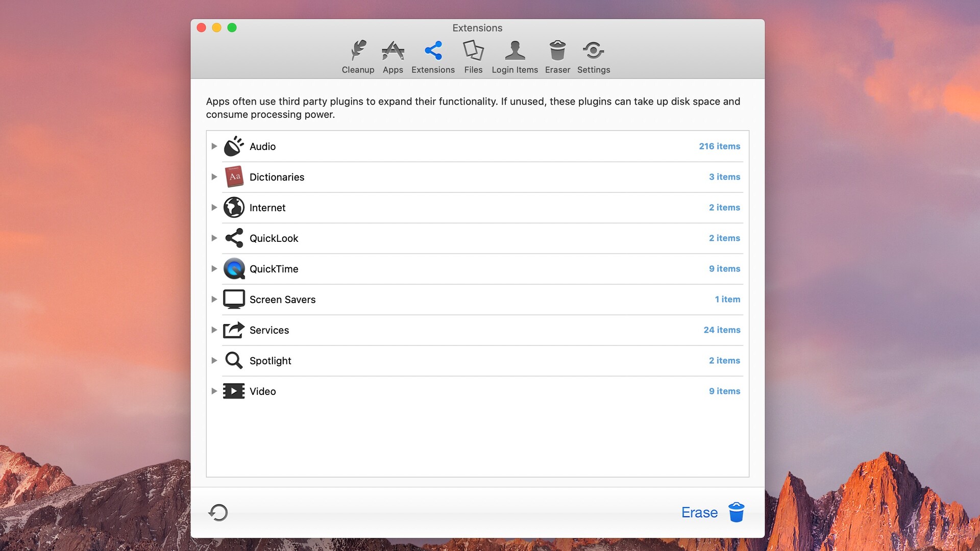980x551 pixels.
Task: Toggle the Video category expanded
Action: tap(214, 391)
